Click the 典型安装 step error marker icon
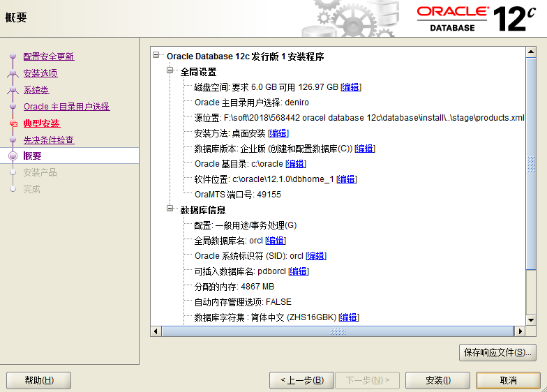The height and width of the screenshot is (392, 547). (x=14, y=123)
